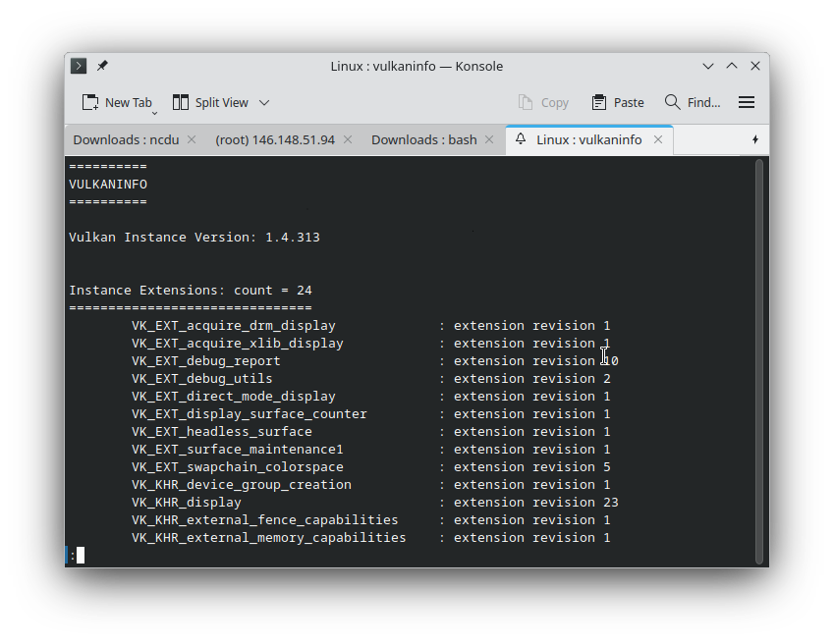Close the Linux : vulkaninfo tab
The width and height of the screenshot is (834, 644).
pyautogui.click(x=658, y=139)
